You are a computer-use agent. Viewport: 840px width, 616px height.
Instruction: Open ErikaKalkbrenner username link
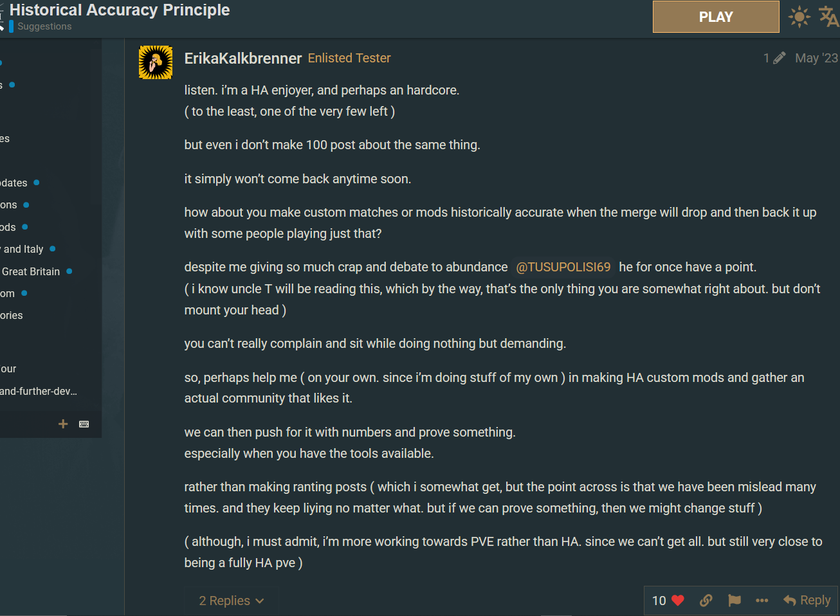(243, 58)
